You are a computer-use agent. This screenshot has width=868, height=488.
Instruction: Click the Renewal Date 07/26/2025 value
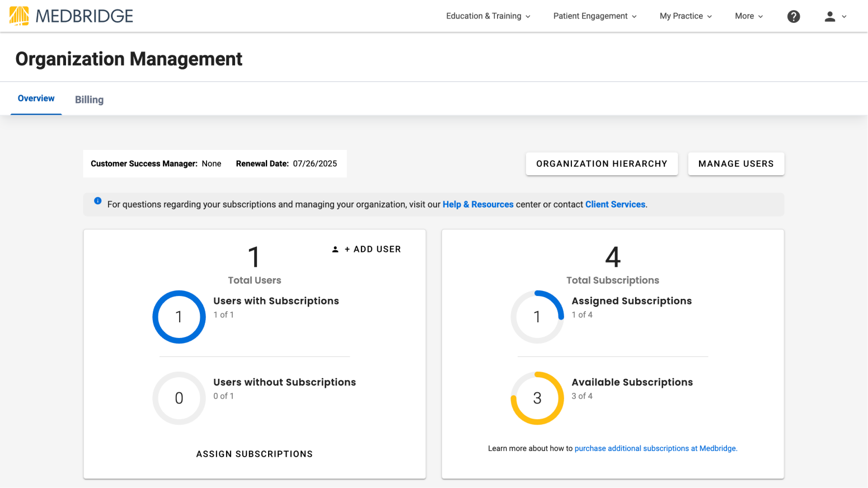[x=315, y=164]
